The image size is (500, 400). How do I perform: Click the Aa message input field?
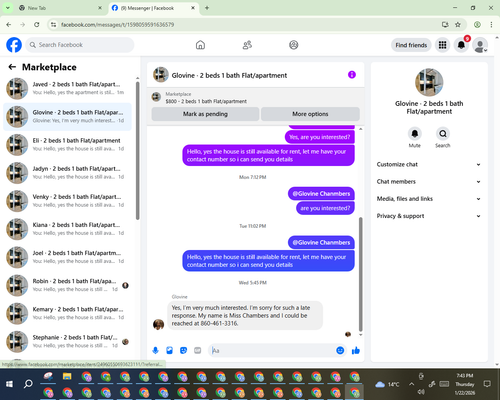point(272,350)
